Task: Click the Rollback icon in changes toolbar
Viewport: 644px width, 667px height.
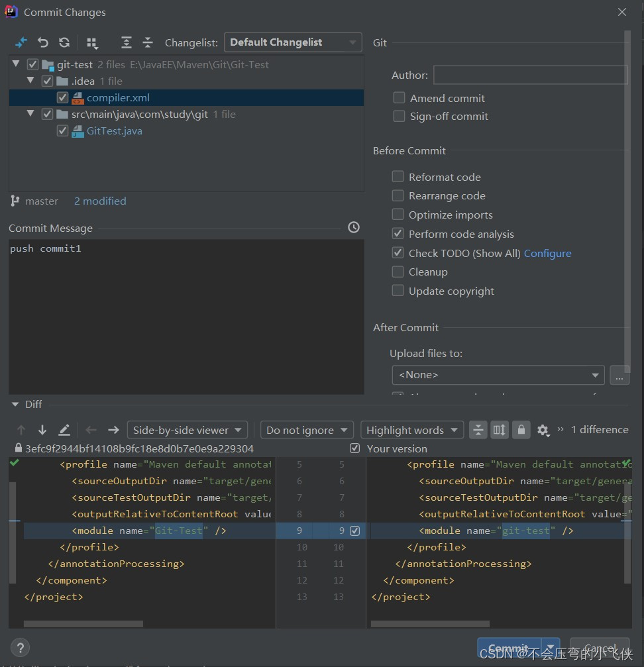Action: 42,42
